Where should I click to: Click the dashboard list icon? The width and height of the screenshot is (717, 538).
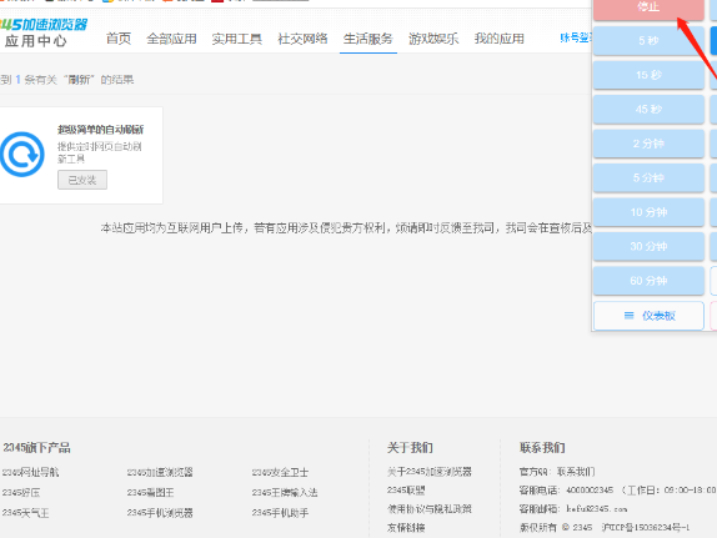[629, 315]
